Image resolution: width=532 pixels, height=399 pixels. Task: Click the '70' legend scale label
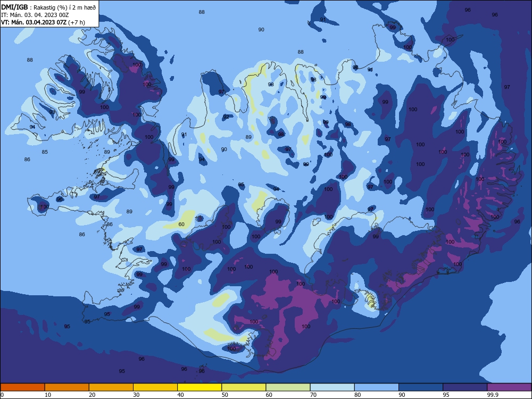point(313,395)
